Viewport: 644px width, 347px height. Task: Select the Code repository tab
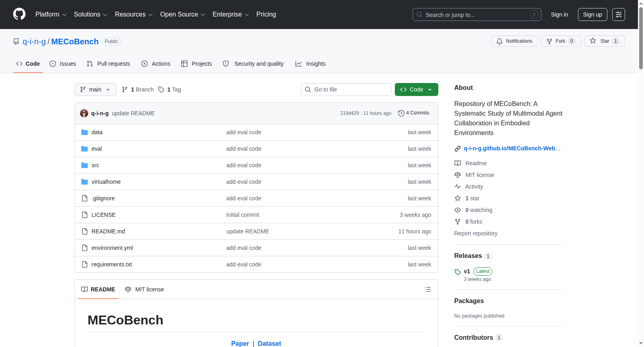pos(28,64)
